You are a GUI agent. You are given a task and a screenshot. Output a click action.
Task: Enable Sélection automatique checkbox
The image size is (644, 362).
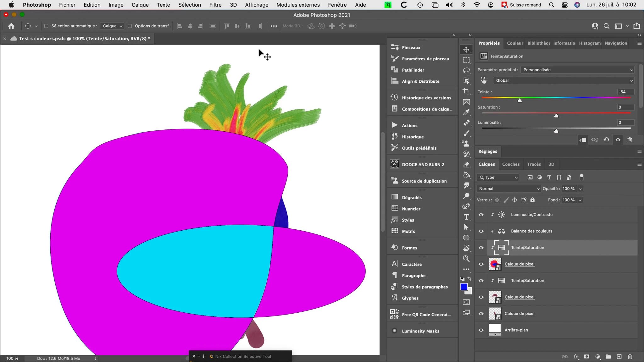46,26
